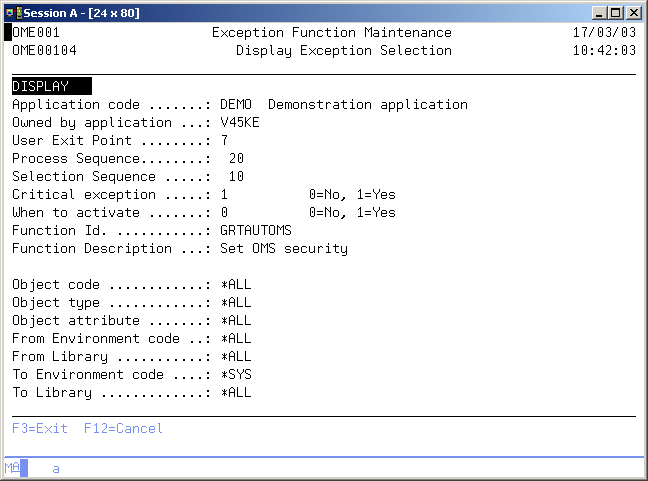This screenshot has height=481, width=648.
Task: Select the User Exit Point value 7
Action: pyautogui.click(x=224, y=140)
